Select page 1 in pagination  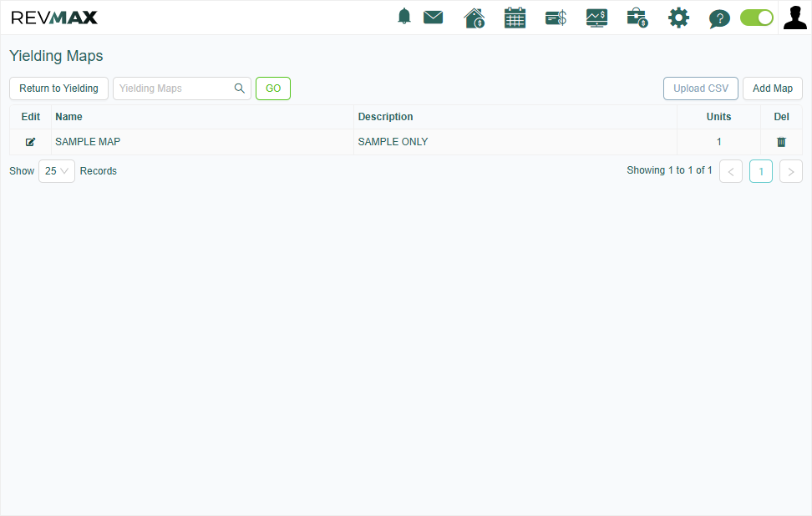tap(761, 171)
